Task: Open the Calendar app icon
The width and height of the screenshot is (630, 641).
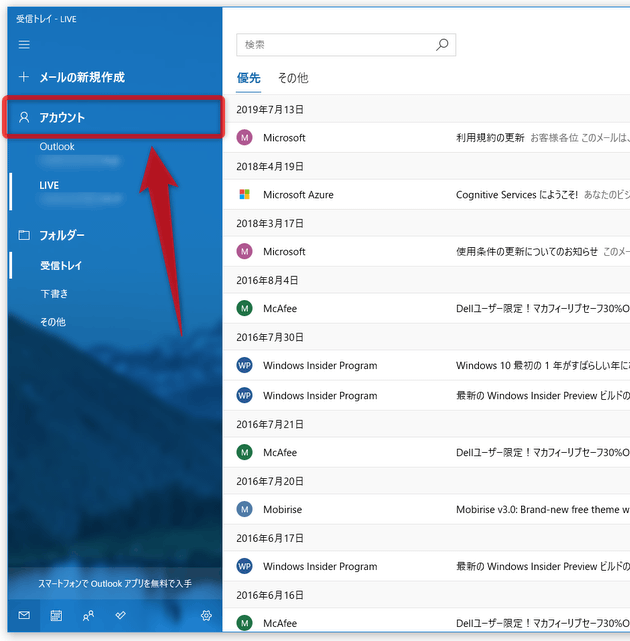Action: pyautogui.click(x=56, y=615)
